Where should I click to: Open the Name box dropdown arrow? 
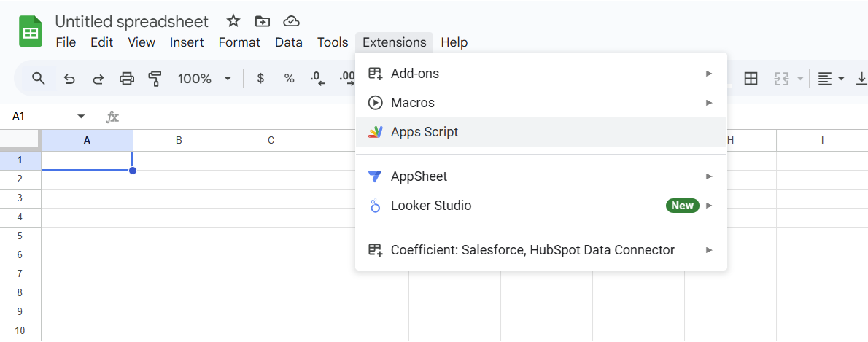coord(81,117)
